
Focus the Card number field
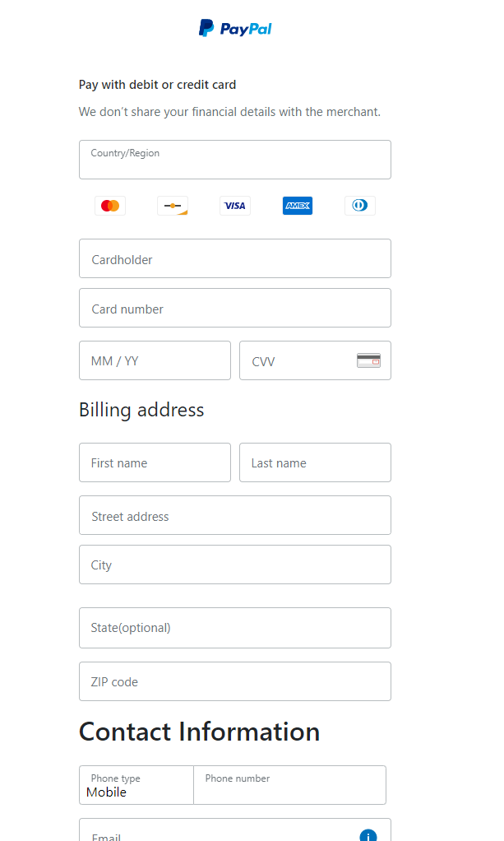coord(235,308)
